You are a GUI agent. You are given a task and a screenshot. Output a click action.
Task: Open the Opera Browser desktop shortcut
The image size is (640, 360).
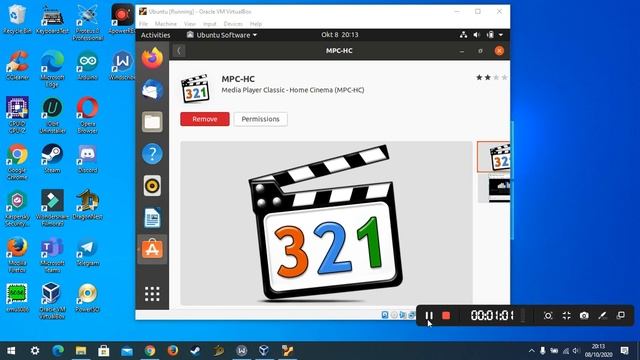click(87, 115)
